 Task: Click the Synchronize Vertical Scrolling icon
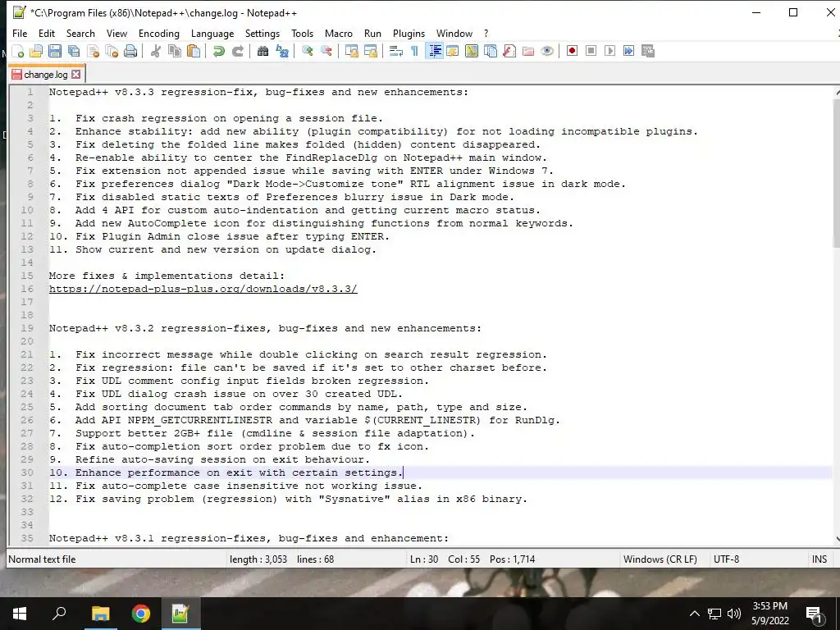coord(351,51)
